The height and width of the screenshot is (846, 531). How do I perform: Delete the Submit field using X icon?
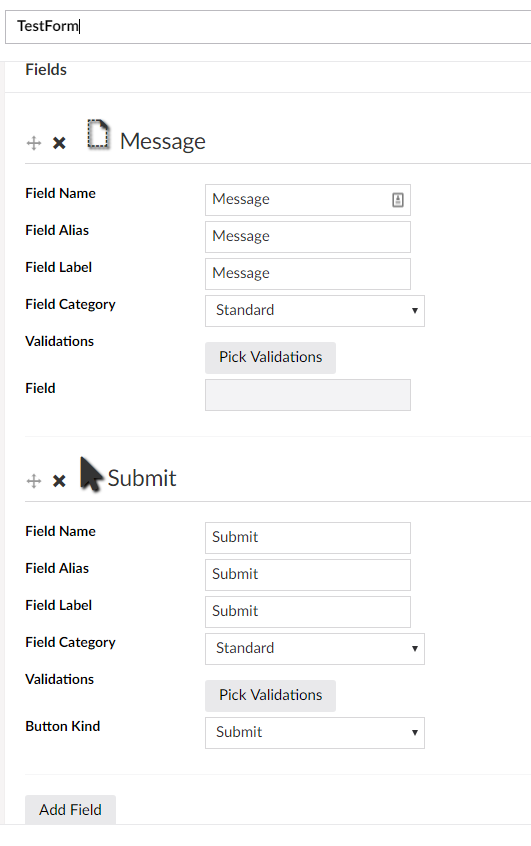[x=59, y=481]
